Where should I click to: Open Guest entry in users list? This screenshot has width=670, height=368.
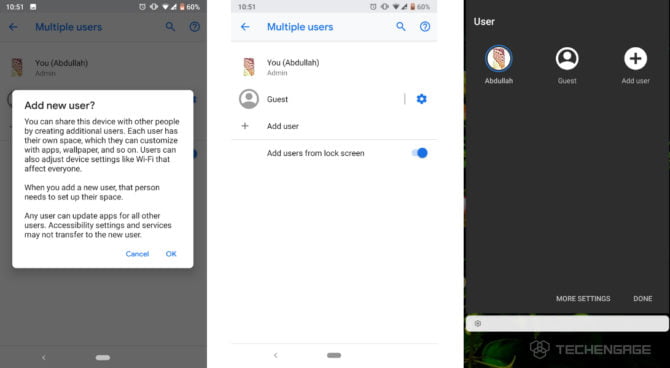[x=316, y=99]
